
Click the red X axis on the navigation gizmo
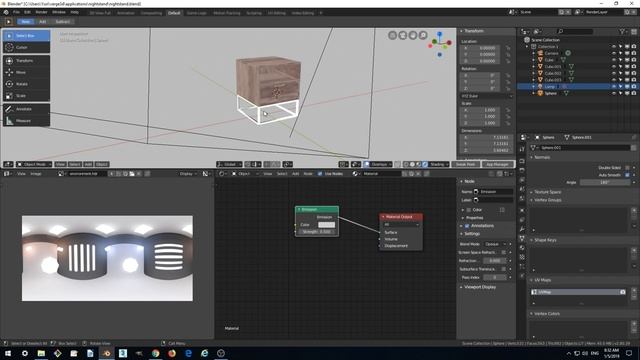449,42
